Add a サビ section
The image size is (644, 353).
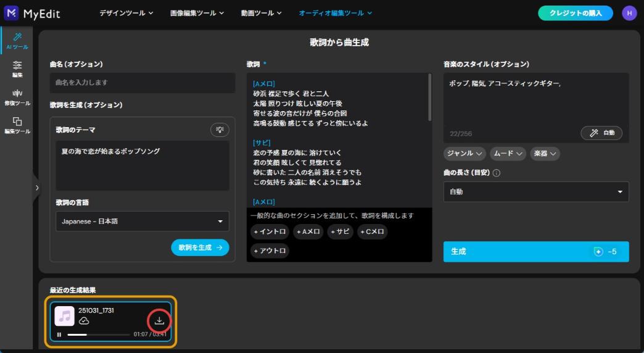coord(341,232)
